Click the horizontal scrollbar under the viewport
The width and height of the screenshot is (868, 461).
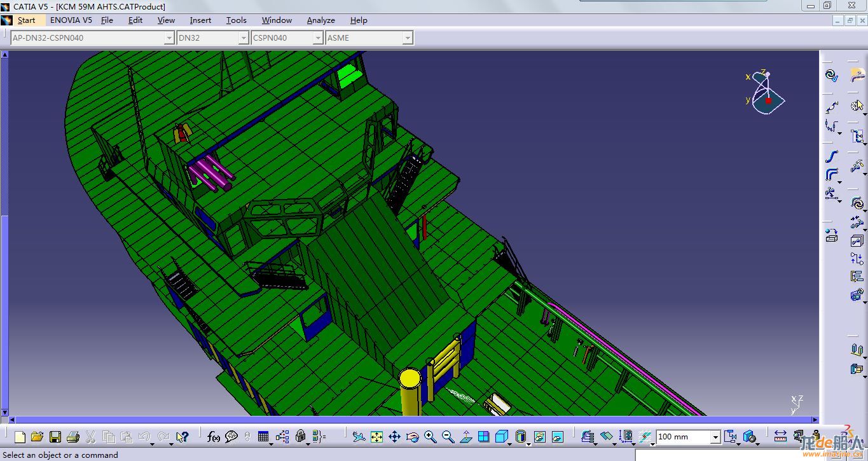coord(413,420)
